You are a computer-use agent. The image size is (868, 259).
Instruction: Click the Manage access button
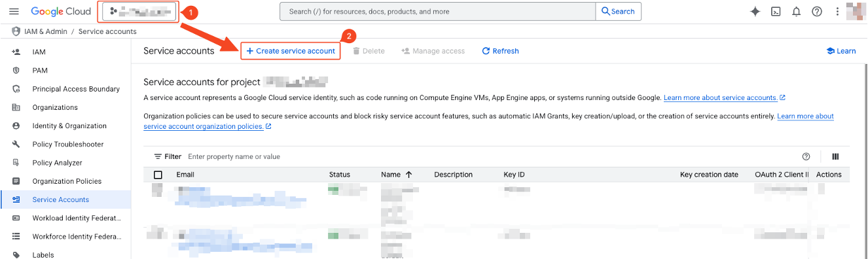433,51
